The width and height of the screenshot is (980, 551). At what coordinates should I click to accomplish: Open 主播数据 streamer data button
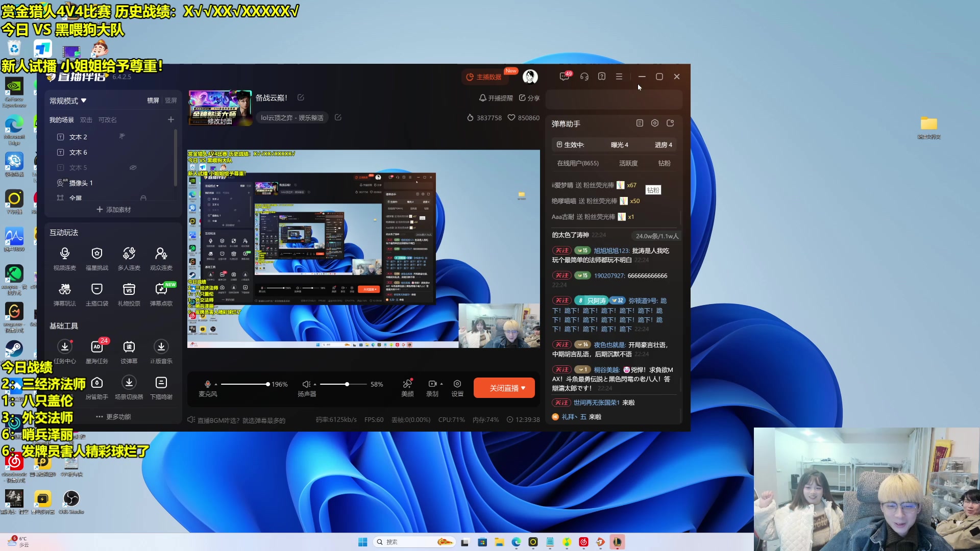pos(484,77)
